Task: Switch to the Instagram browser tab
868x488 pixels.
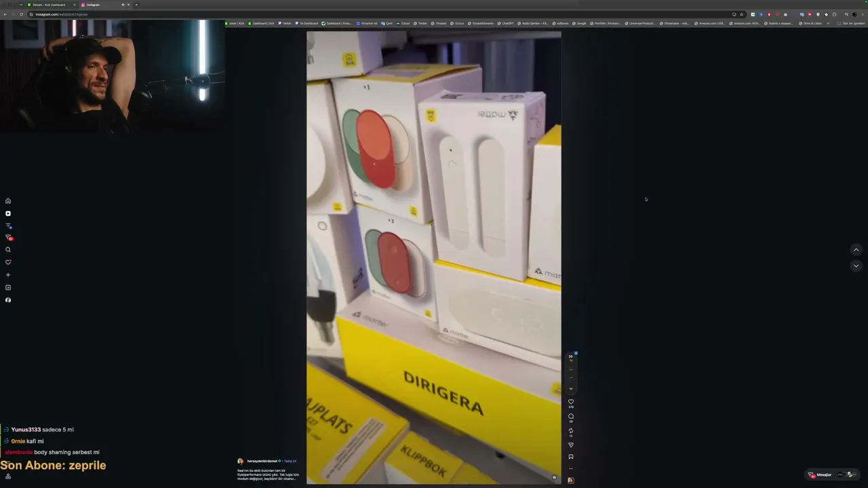Action: click(105, 5)
